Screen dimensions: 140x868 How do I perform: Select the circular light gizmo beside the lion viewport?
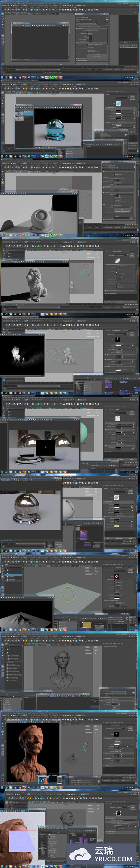84,271
